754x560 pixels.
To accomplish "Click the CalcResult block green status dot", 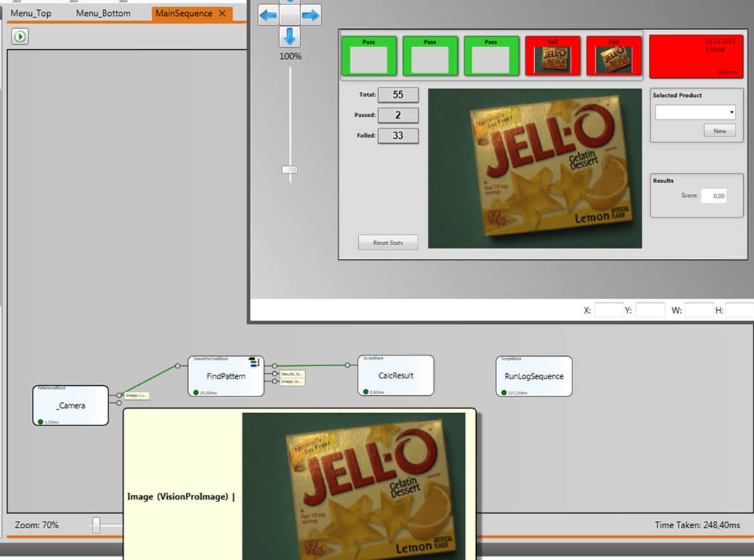I will coord(365,391).
